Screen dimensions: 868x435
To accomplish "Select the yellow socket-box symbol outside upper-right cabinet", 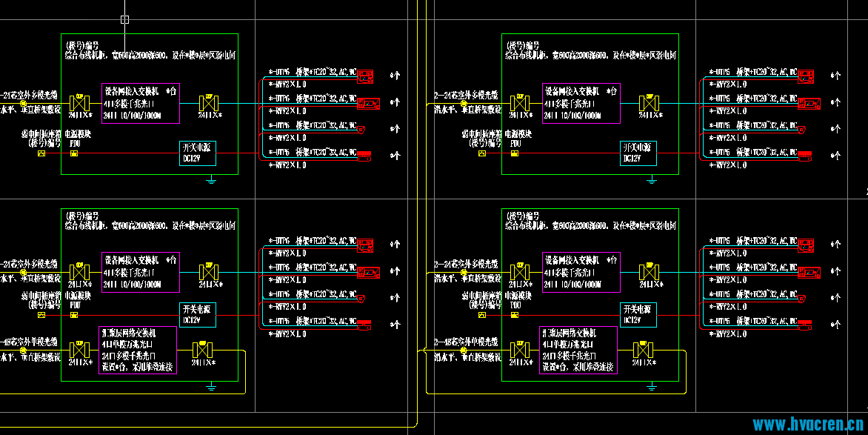I will click(x=482, y=153).
